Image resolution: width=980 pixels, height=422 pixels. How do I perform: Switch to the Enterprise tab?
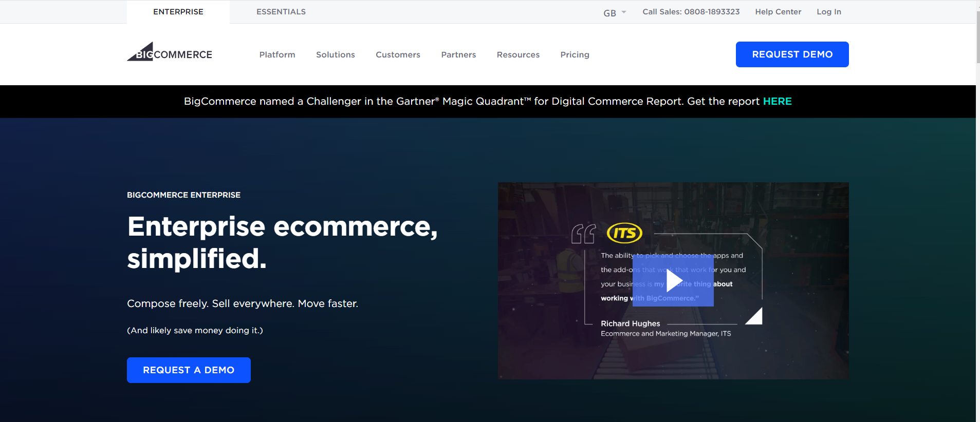pos(178,12)
